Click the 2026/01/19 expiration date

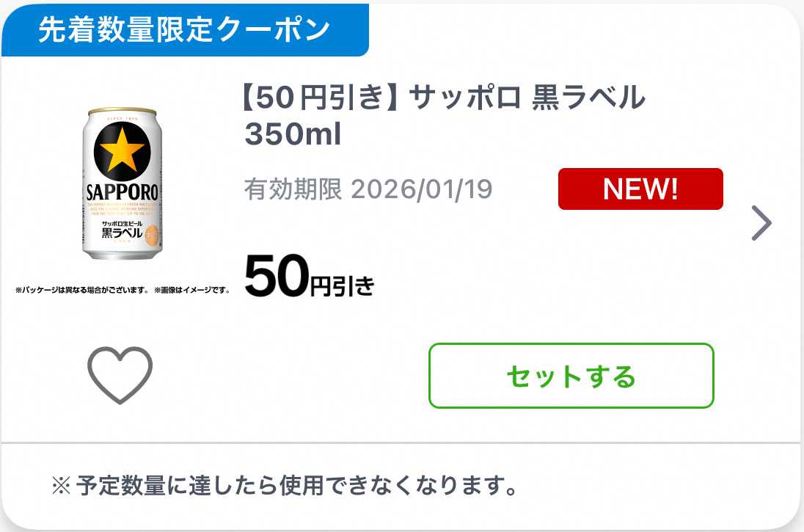pyautogui.click(x=422, y=189)
